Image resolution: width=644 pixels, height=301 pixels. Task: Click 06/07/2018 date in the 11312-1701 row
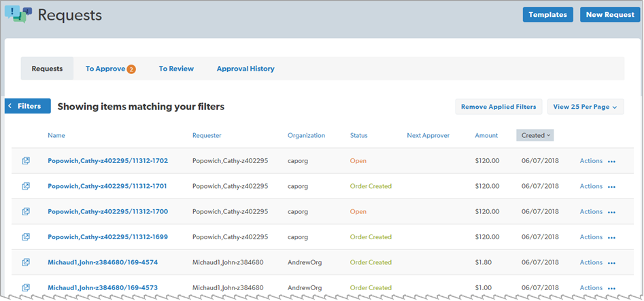click(x=540, y=186)
